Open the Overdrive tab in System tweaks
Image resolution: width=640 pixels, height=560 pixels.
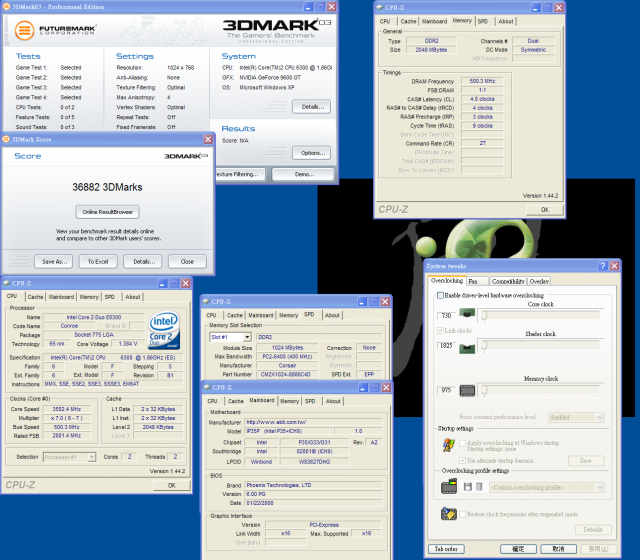point(539,281)
